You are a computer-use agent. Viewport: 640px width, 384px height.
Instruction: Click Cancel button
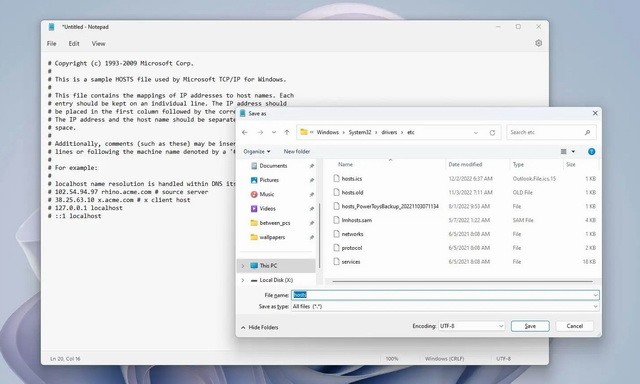[575, 326]
